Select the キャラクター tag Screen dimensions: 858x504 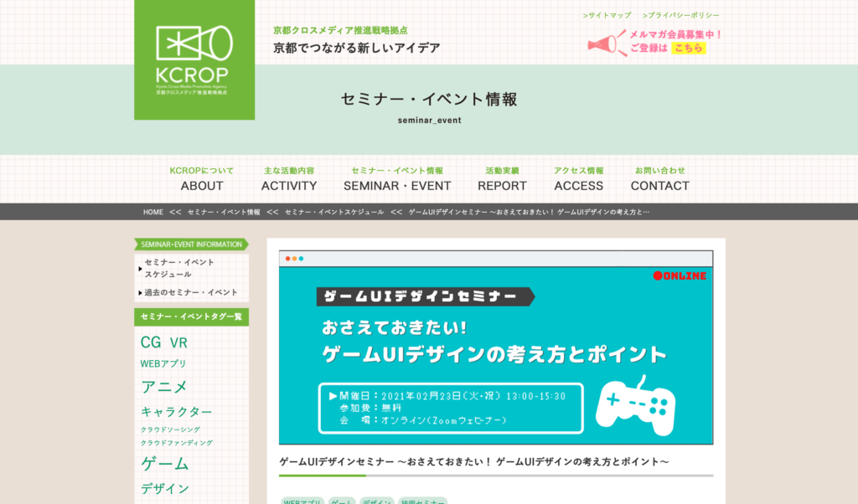tap(176, 412)
